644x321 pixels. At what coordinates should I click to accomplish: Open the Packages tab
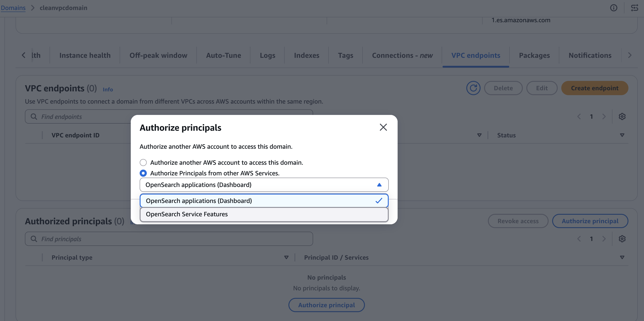(534, 55)
